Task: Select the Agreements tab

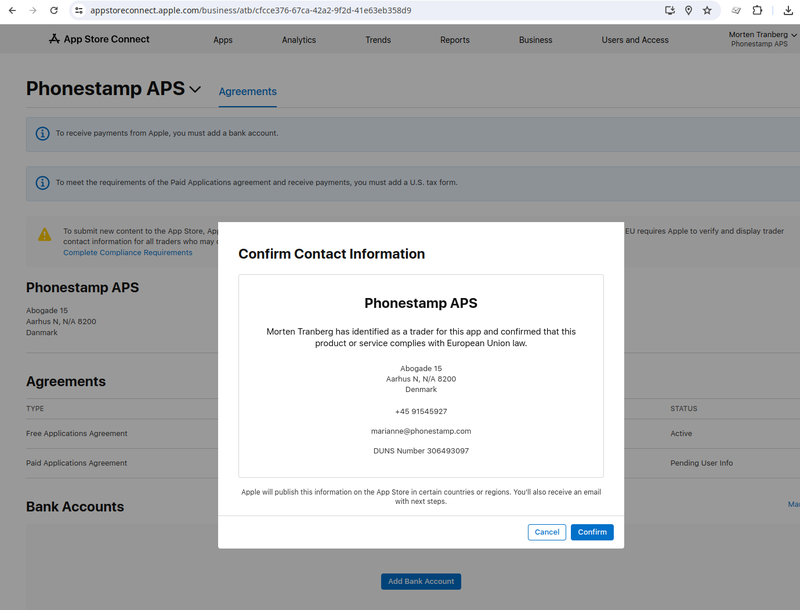Action: [247, 91]
